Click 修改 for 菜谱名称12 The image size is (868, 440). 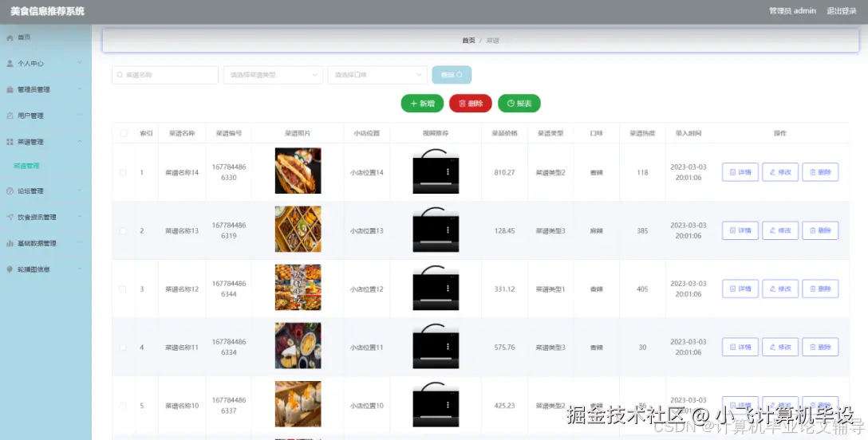pos(780,289)
